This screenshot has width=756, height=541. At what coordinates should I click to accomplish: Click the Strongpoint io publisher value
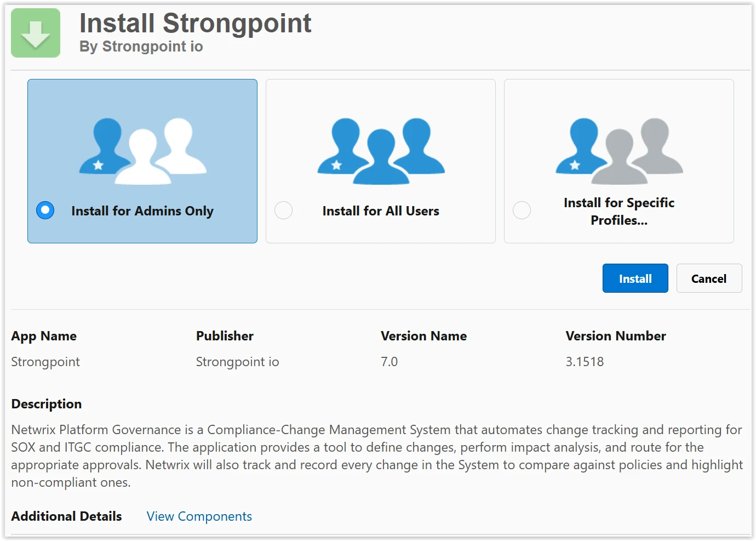click(x=237, y=362)
